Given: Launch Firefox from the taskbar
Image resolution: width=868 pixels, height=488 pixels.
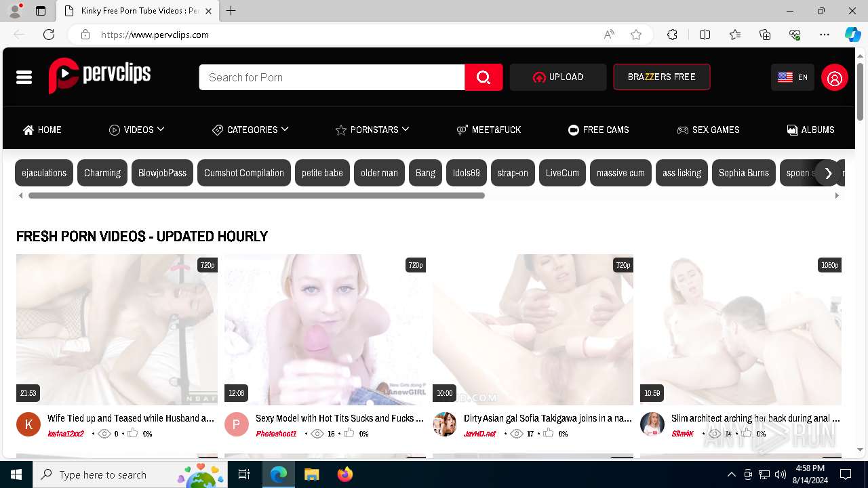Looking at the screenshot, I should pyautogui.click(x=345, y=474).
